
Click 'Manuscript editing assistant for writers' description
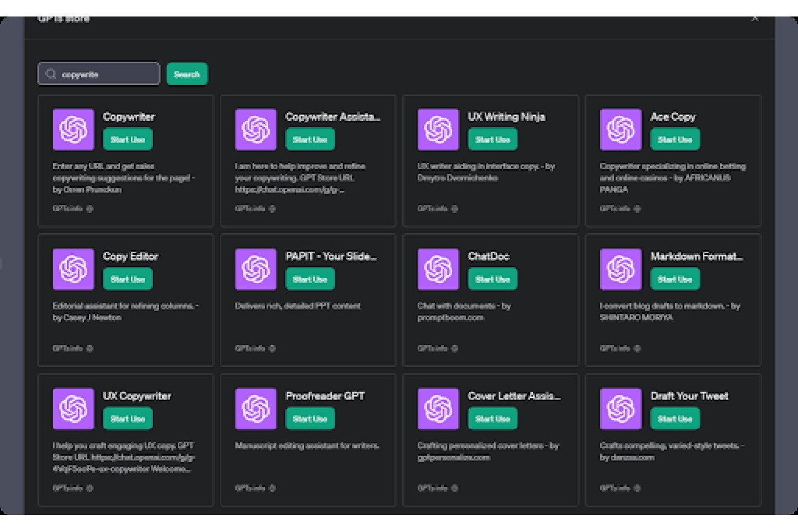click(x=307, y=445)
